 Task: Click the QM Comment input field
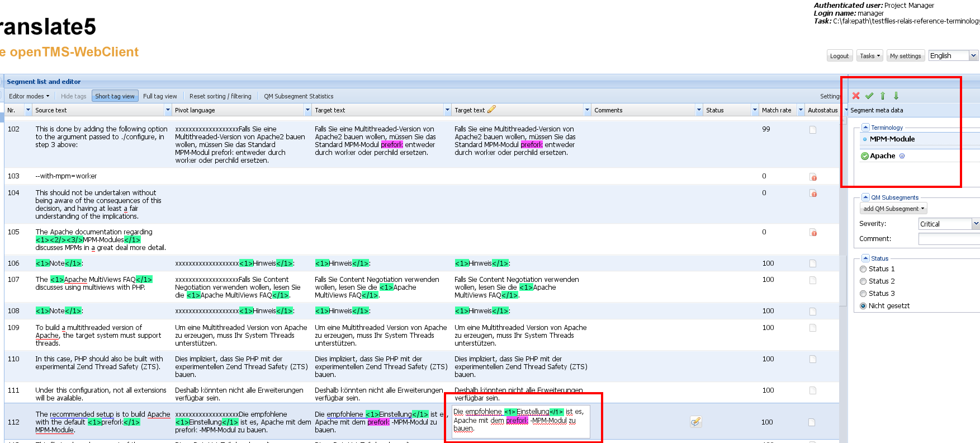pos(949,239)
